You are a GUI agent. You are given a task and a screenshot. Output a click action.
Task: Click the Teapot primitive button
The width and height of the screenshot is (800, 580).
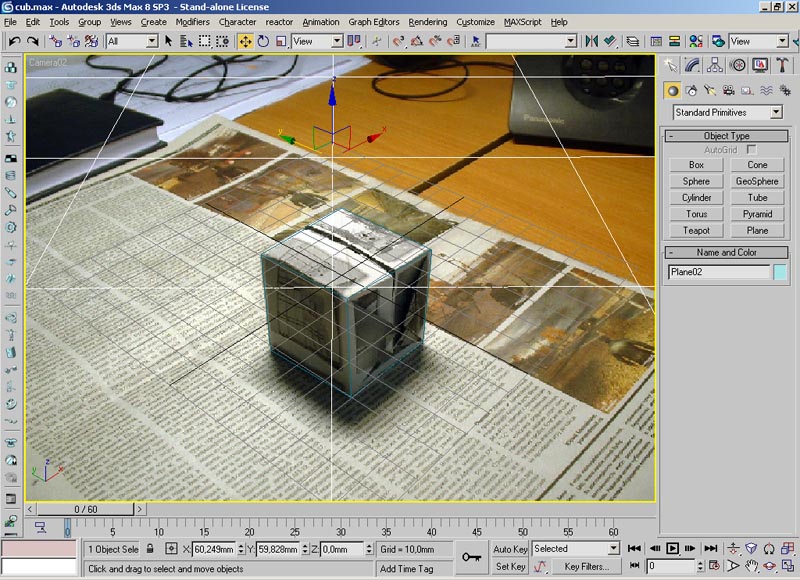(696, 230)
